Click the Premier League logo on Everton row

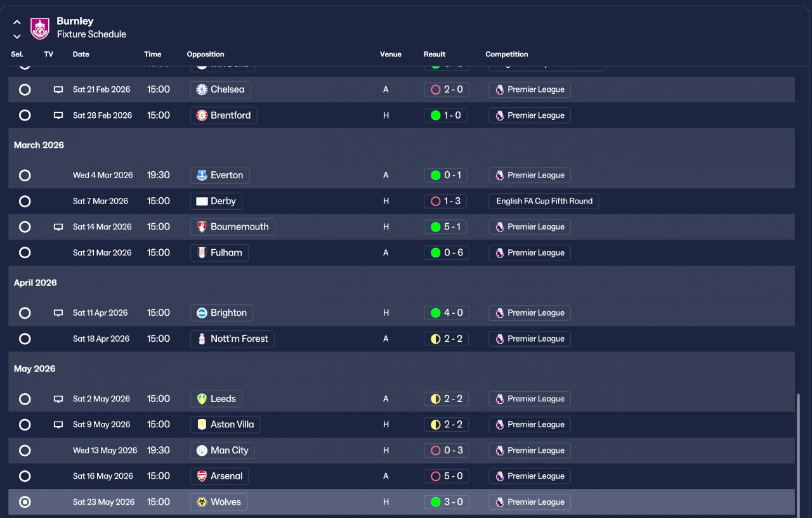click(x=500, y=175)
